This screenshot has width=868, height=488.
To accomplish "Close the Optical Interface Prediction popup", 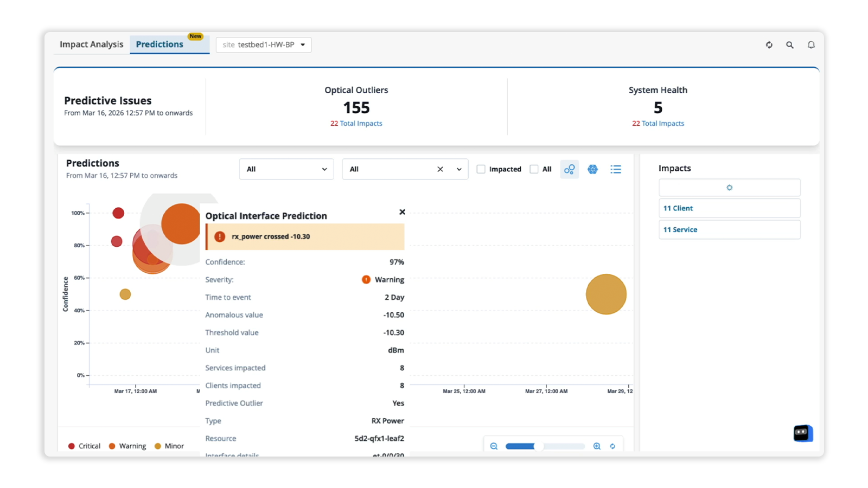I will (x=402, y=212).
